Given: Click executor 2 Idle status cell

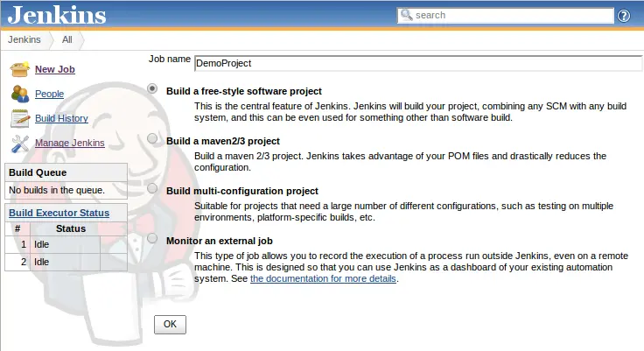Looking at the screenshot, I should [65, 262].
